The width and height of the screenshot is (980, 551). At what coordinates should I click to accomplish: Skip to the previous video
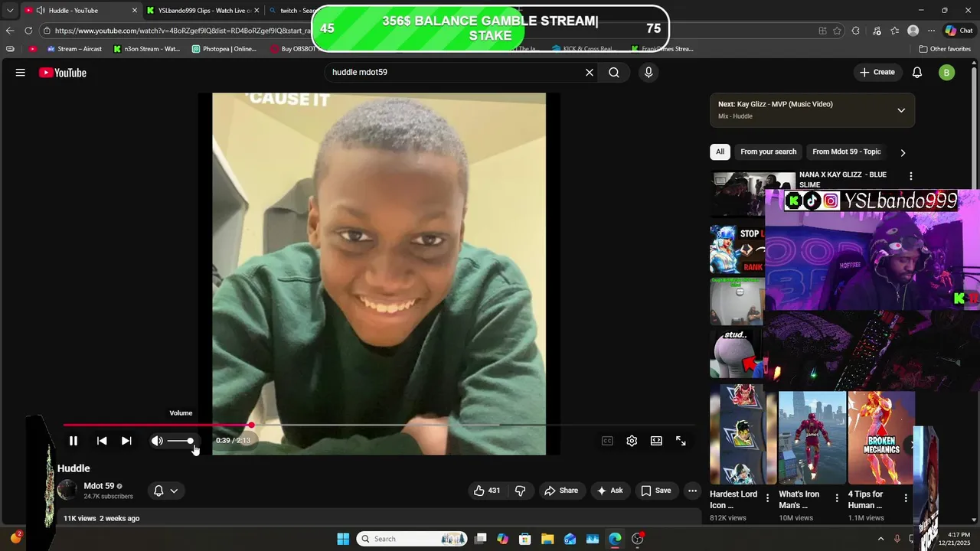[x=102, y=441]
